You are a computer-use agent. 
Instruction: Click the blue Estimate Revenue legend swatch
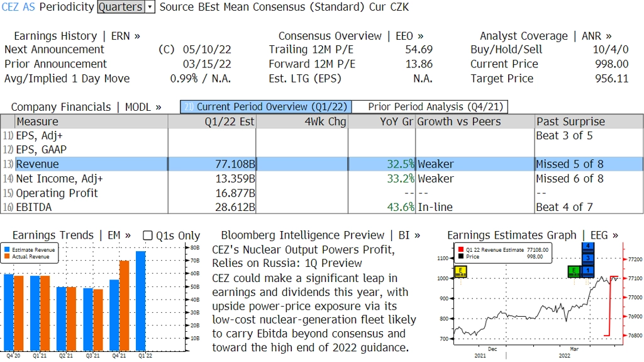[7, 250]
